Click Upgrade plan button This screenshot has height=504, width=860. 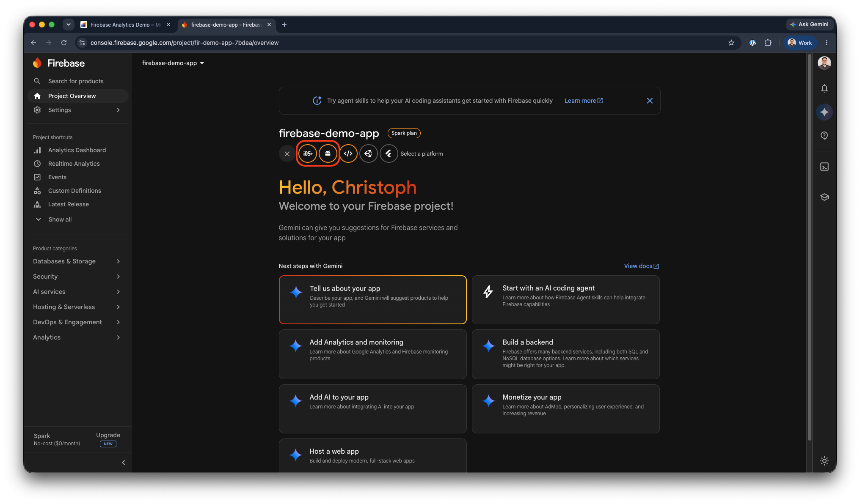click(x=108, y=439)
